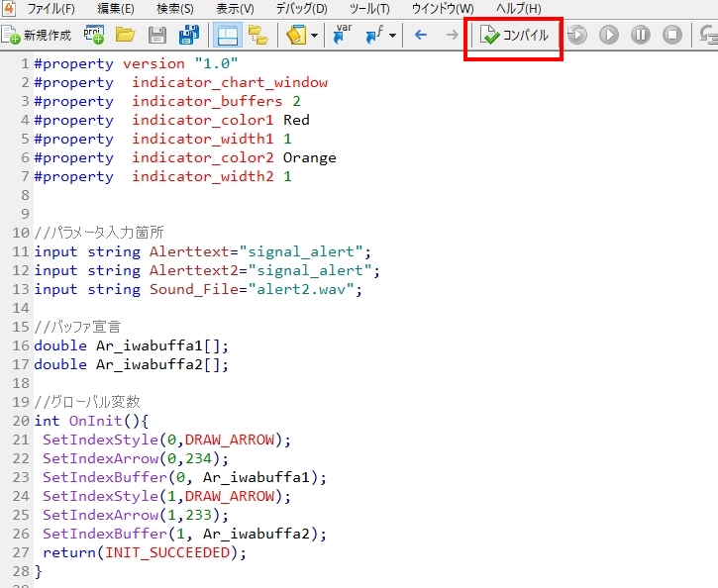
Task: Click the Red color value on line 4
Action: point(296,120)
